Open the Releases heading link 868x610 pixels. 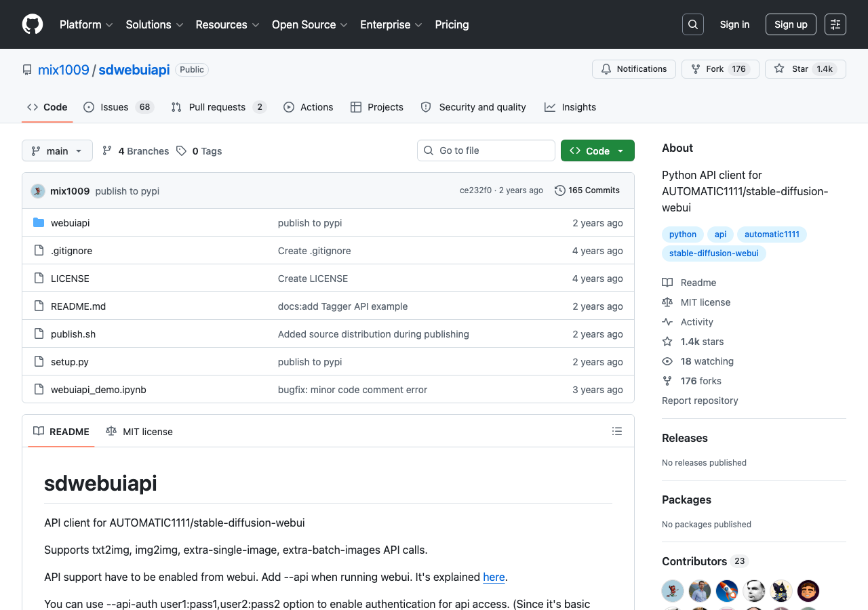(685, 438)
